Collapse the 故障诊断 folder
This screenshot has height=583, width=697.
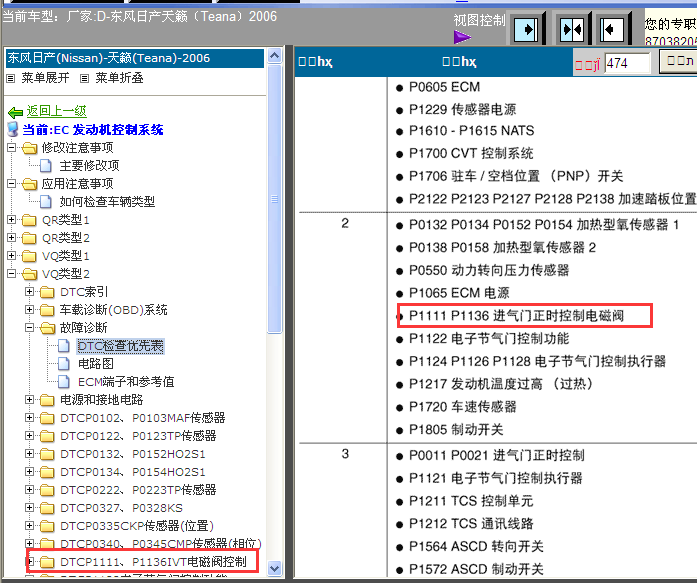(29, 327)
